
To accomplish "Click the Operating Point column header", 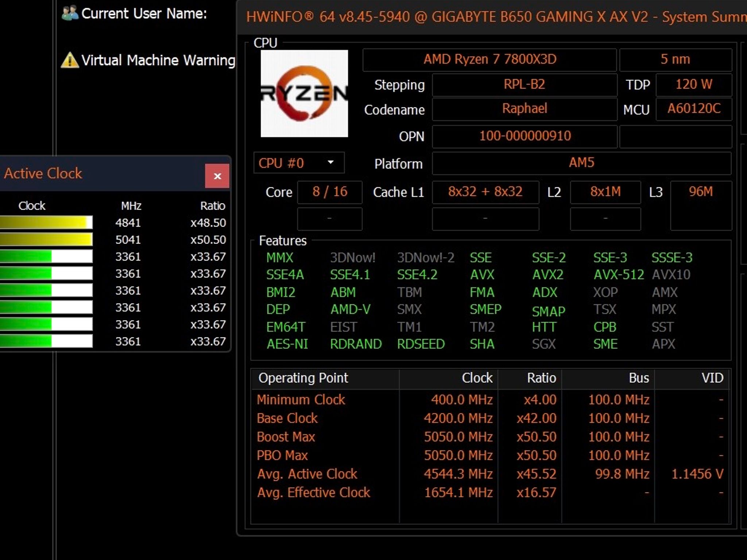I will [x=325, y=378].
